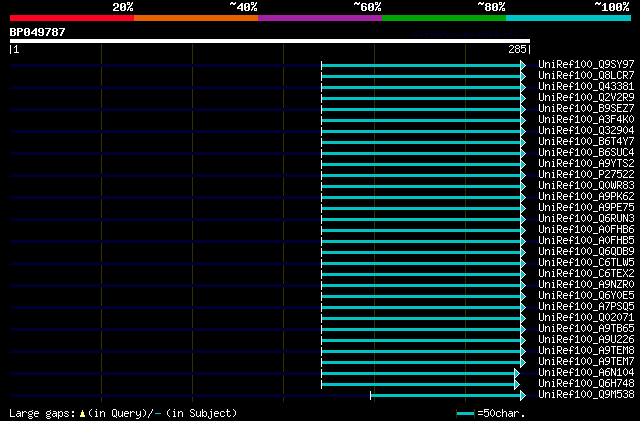Click the arrowhead ending the A6N104 alignment
Image resolution: width=640 pixels, height=421 pixels.
pos(517,373)
